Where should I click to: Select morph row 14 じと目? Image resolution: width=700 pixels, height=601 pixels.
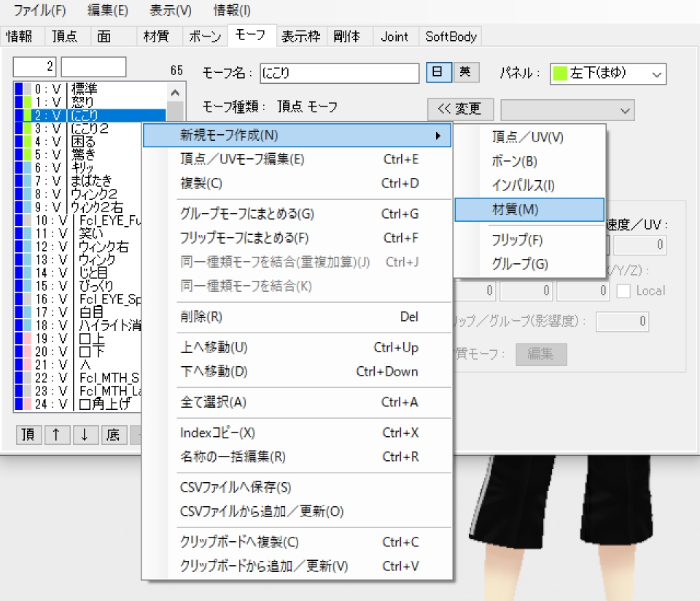[x=78, y=273]
